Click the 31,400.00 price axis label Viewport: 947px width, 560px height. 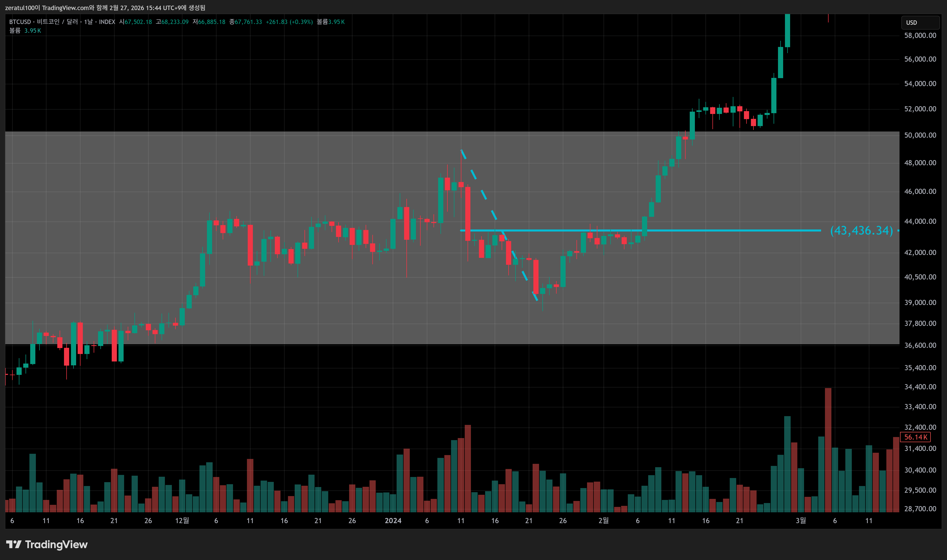[920, 449]
